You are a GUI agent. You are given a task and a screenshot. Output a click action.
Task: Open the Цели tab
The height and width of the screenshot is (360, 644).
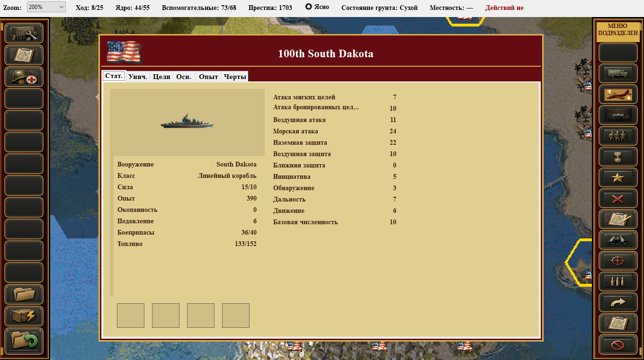(x=161, y=77)
